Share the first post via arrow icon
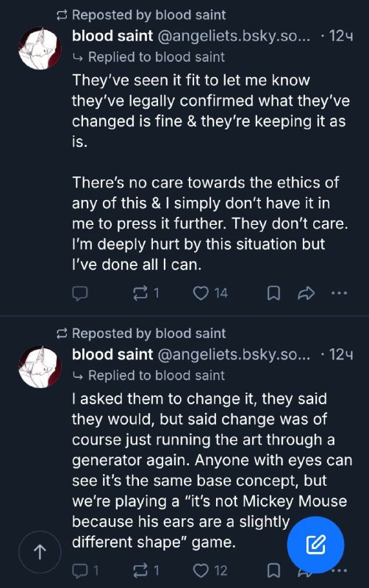 (306, 293)
